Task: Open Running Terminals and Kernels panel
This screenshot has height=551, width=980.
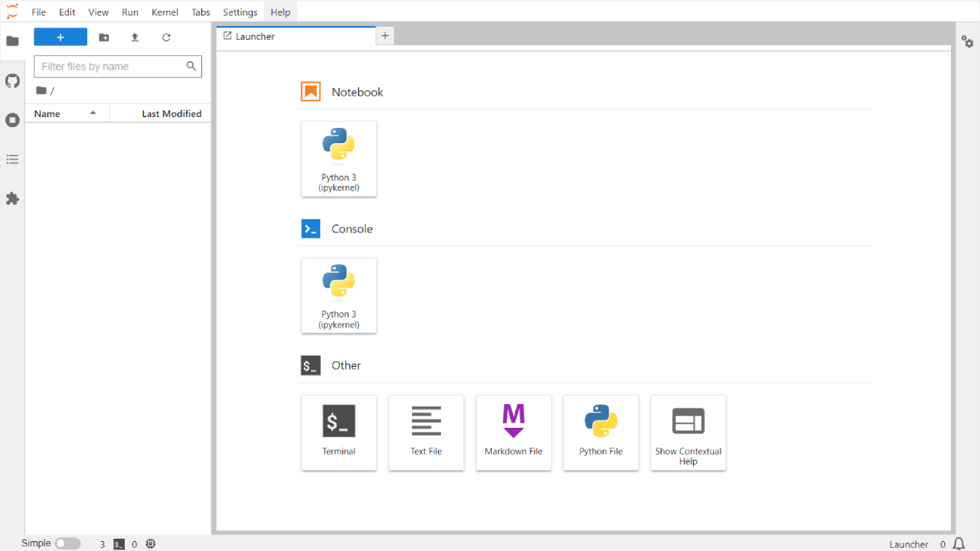Action: pos(12,120)
